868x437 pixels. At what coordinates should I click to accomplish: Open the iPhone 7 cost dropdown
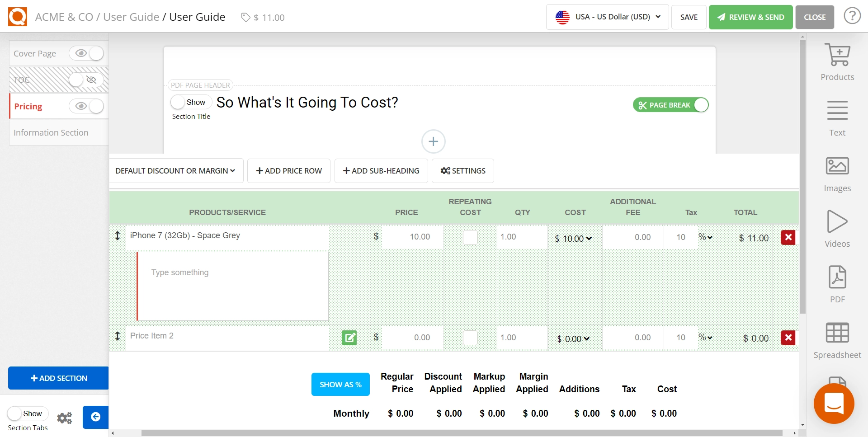[574, 239]
